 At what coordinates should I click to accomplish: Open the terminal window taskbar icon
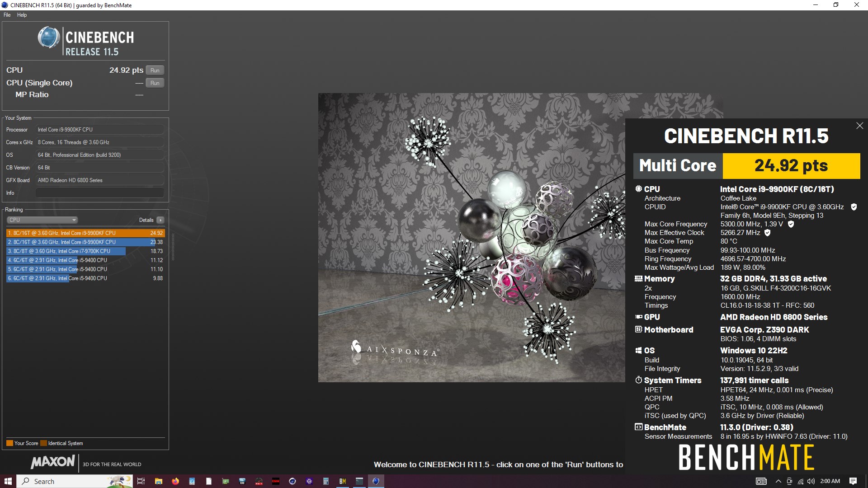(359, 481)
